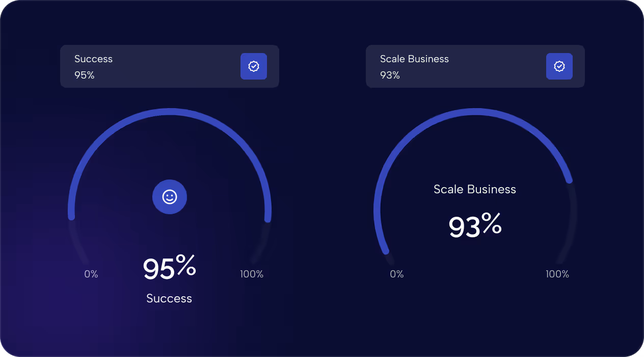Click the verified badge icon on Success card

pos(253,66)
